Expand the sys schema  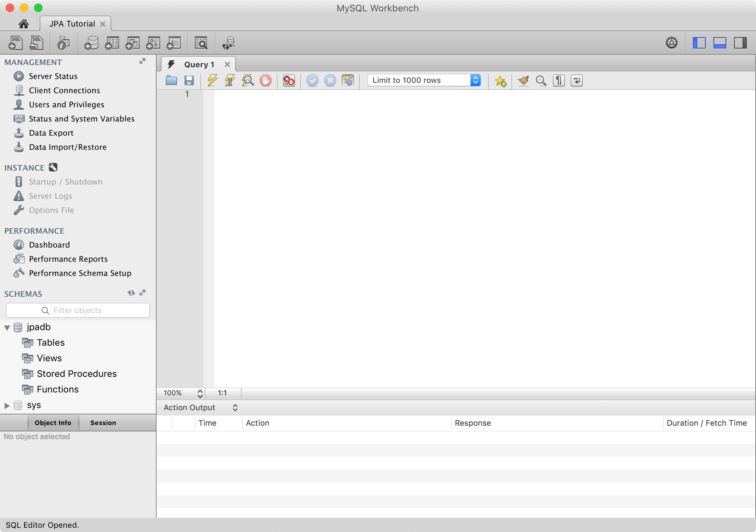coord(7,406)
